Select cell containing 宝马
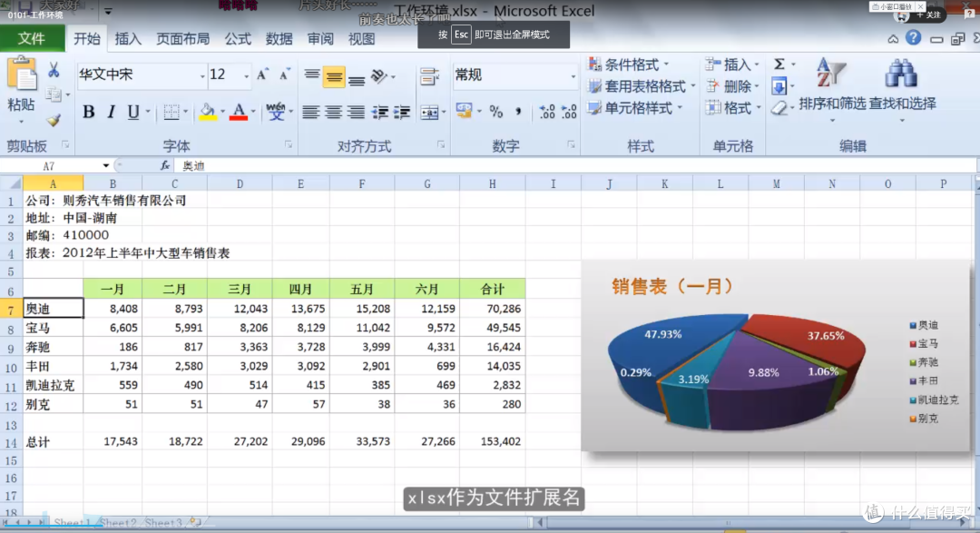Image resolution: width=980 pixels, height=533 pixels. (x=54, y=328)
